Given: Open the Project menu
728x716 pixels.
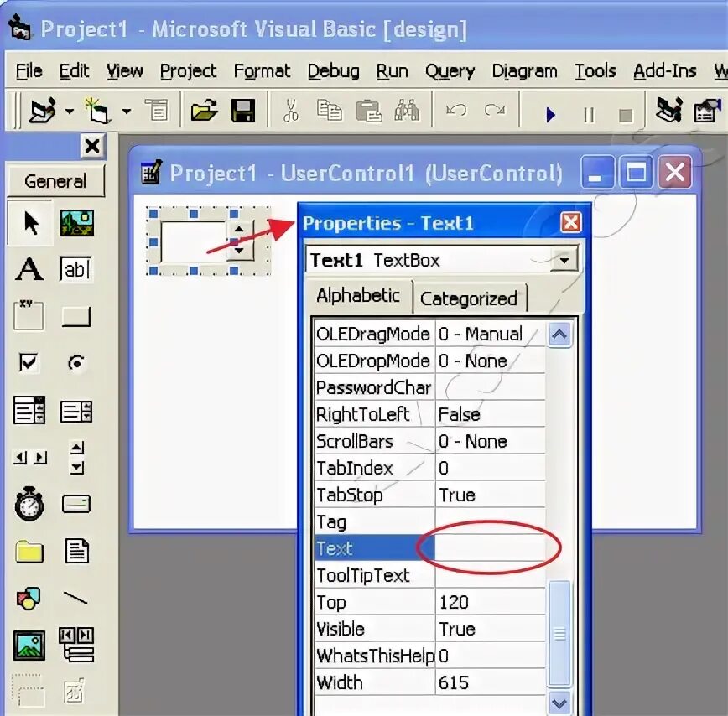Looking at the screenshot, I should click(x=188, y=71).
